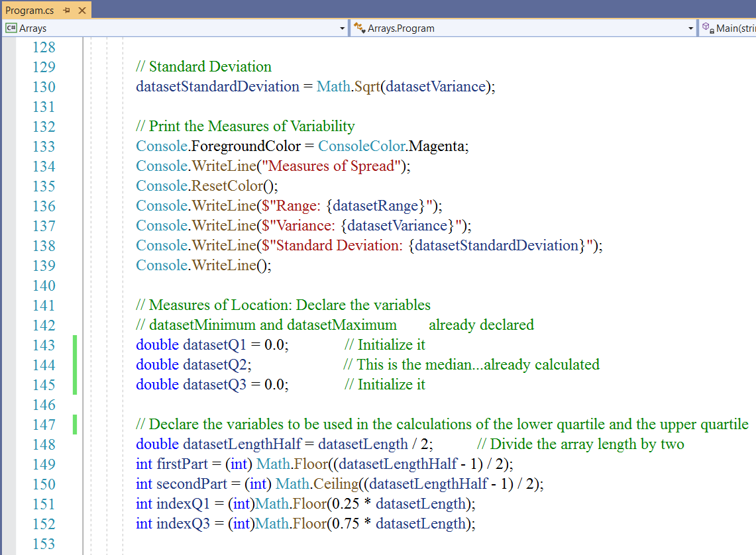756x555 pixels.
Task: Click the green change marker at line 147
Action: pos(75,425)
